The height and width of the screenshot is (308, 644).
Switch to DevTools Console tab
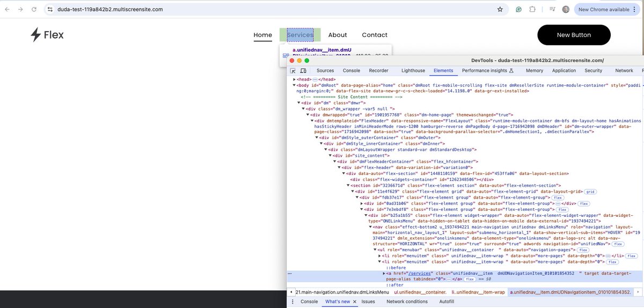pyautogui.click(x=352, y=70)
